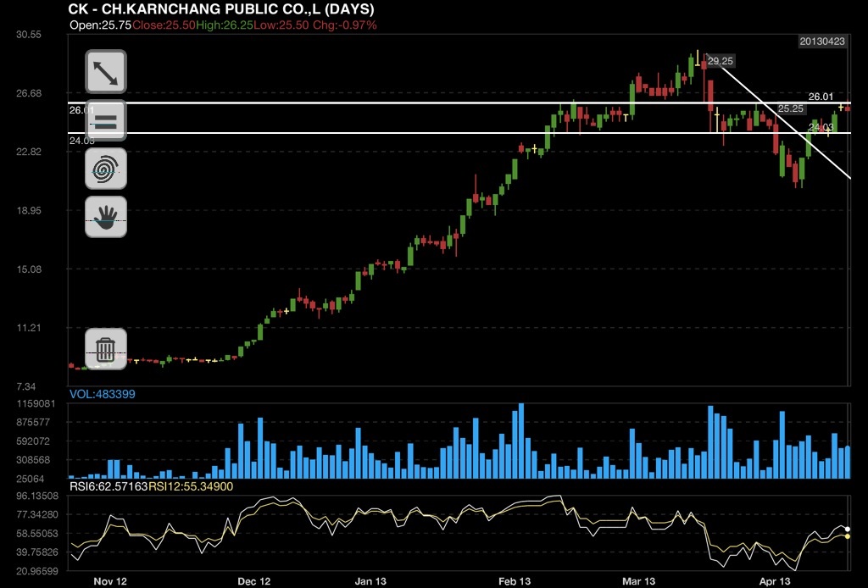Select the horizontal parallel lines tool

click(106, 120)
